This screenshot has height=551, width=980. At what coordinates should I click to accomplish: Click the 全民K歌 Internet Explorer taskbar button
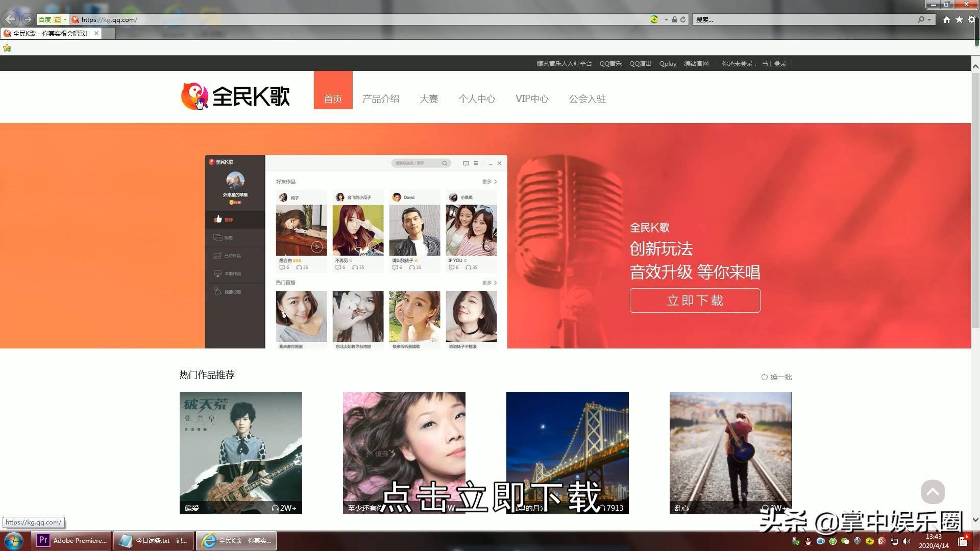click(x=236, y=541)
